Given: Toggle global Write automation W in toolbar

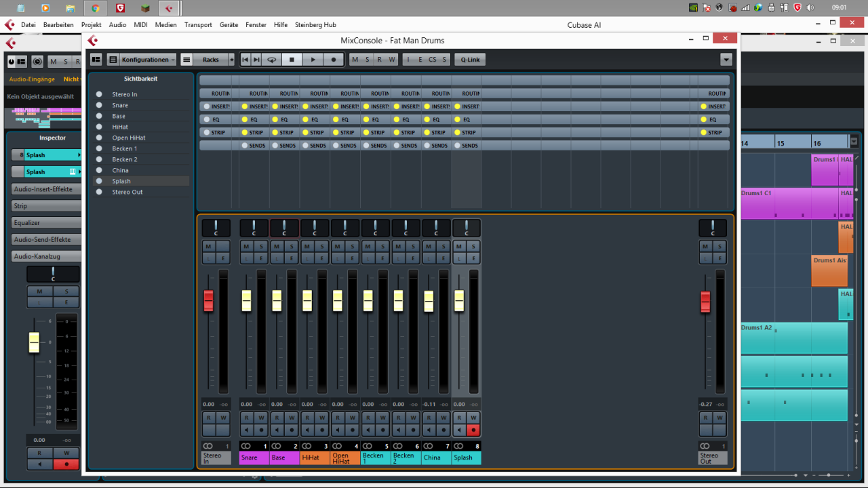Looking at the screenshot, I should click(x=392, y=60).
